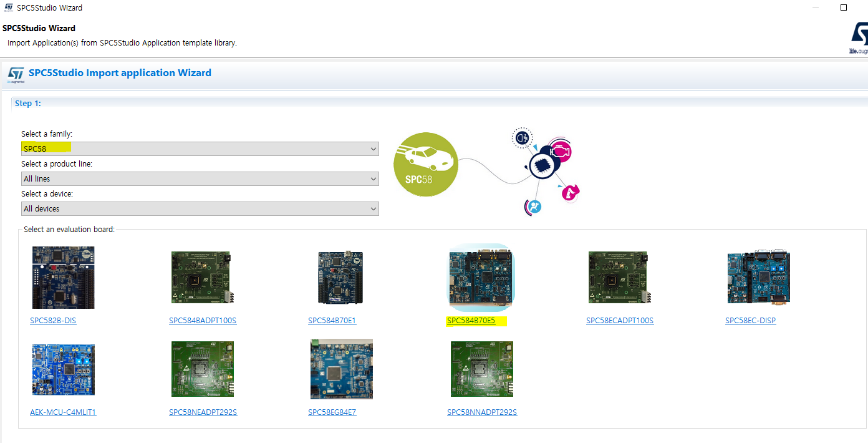
Task: Open the device dropdown showing All devices
Action: coord(200,208)
